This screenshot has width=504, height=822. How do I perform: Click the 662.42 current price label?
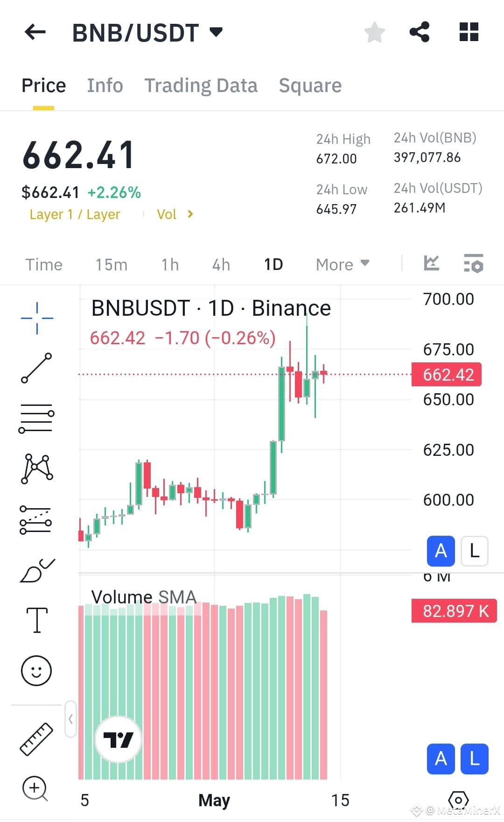coord(447,375)
